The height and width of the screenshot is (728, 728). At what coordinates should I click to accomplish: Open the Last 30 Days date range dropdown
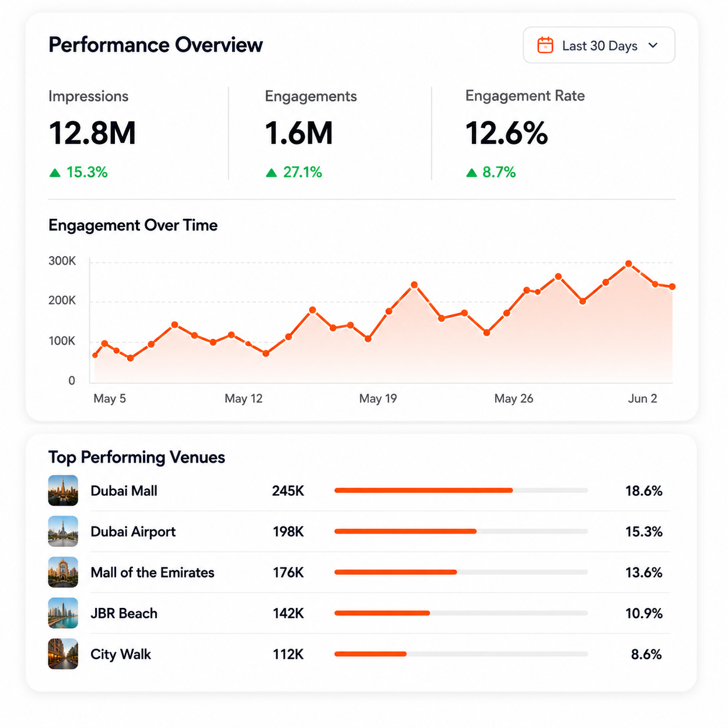[599, 45]
